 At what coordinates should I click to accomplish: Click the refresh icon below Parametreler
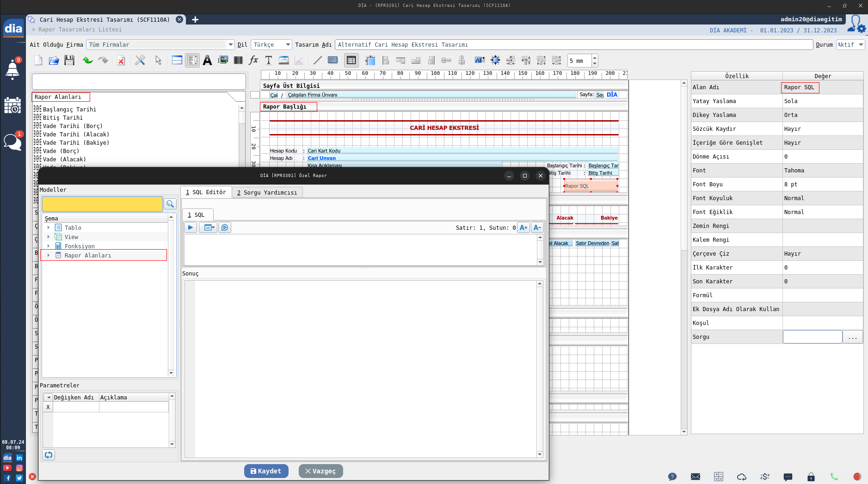pyautogui.click(x=49, y=455)
